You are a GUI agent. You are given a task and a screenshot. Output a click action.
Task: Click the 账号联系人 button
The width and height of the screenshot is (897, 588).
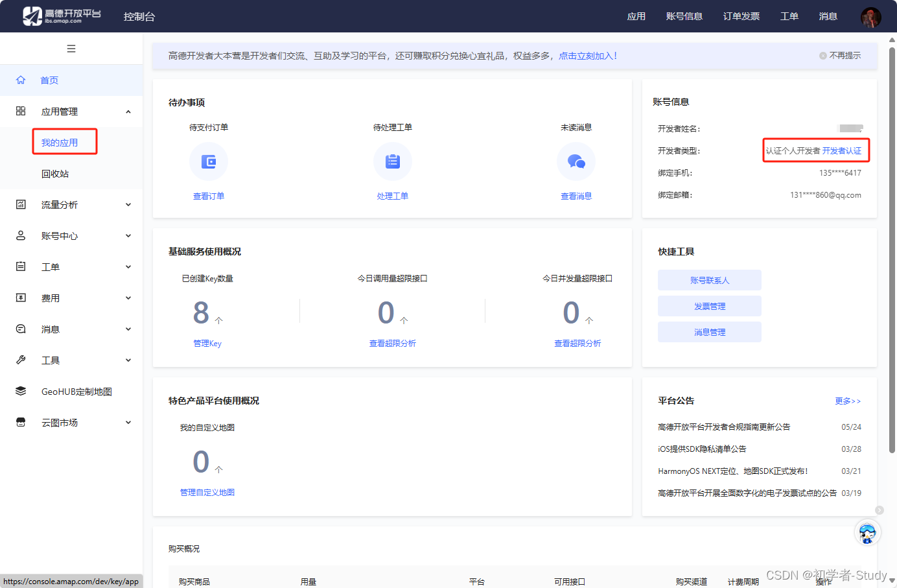click(x=710, y=280)
